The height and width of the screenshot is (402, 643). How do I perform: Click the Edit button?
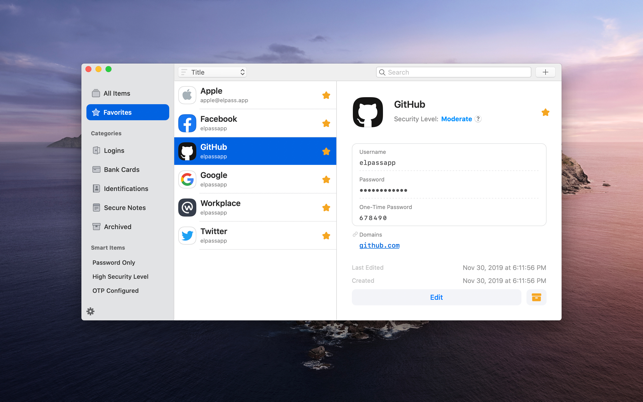[436, 297]
